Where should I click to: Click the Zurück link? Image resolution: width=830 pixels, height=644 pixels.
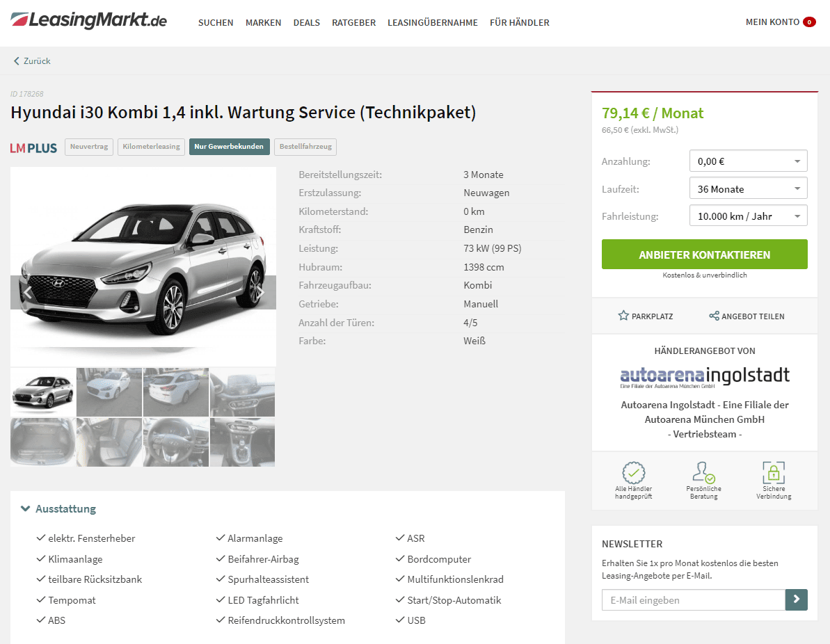[x=36, y=61]
